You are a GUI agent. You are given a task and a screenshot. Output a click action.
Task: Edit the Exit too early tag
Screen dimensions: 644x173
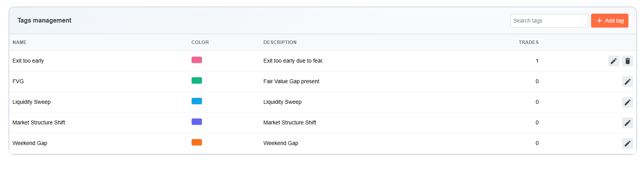(613, 61)
